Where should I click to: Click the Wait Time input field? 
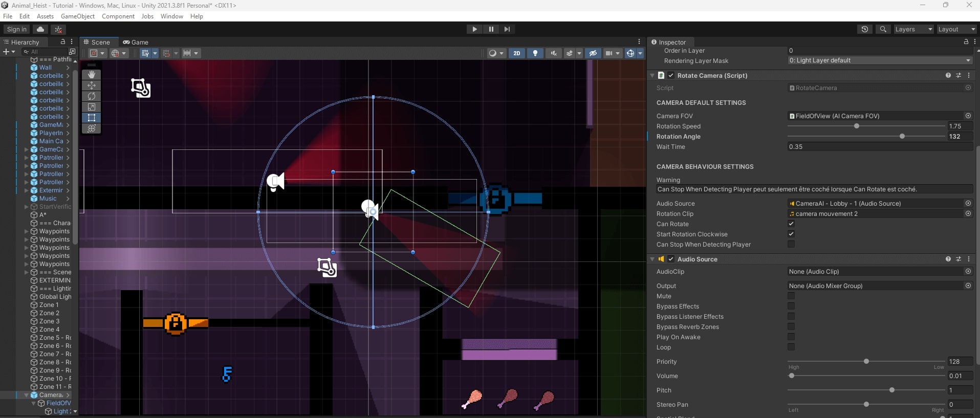pyautogui.click(x=879, y=147)
